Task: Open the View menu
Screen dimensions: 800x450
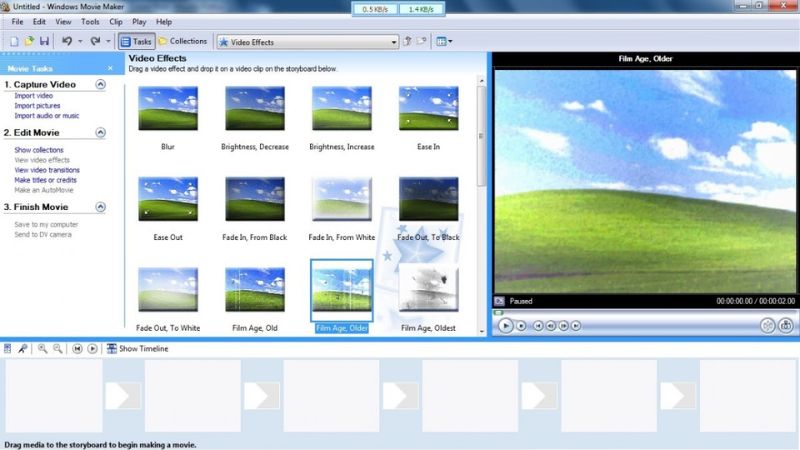Action: coord(63,22)
